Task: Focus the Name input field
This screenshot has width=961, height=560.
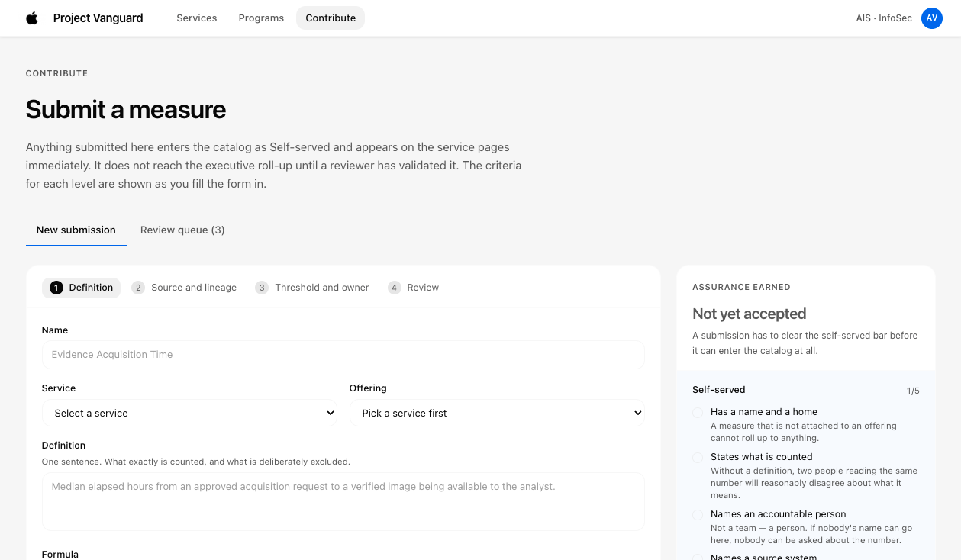Action: point(343,355)
